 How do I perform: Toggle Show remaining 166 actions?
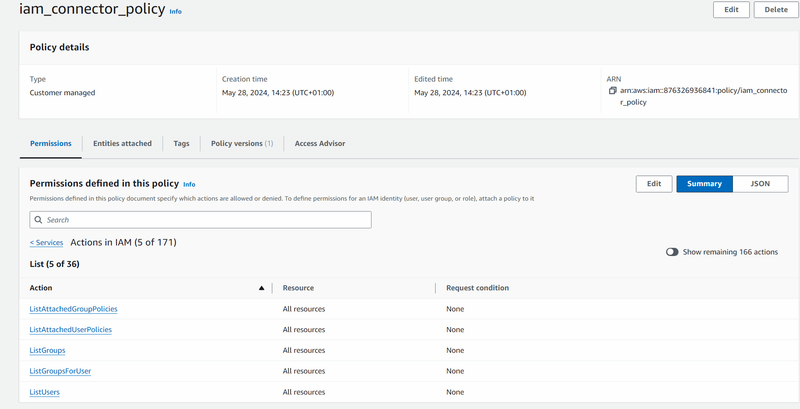[x=672, y=252]
